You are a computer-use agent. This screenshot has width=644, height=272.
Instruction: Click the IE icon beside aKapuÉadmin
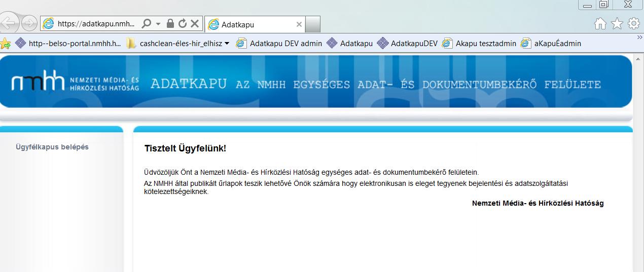click(x=526, y=43)
